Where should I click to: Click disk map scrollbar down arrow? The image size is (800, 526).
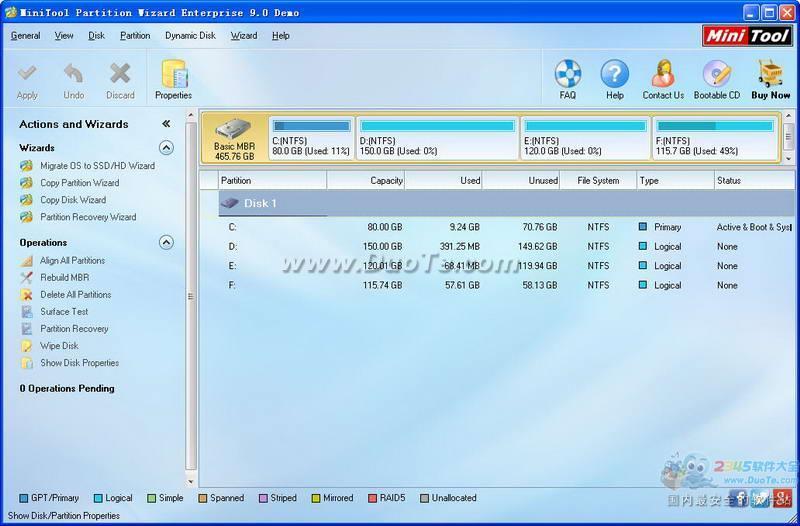(788, 159)
